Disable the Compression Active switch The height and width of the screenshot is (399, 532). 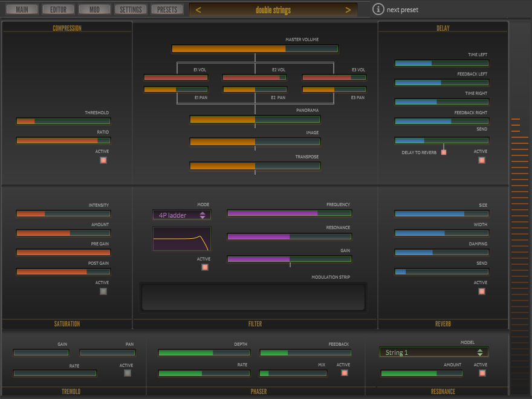pos(103,160)
